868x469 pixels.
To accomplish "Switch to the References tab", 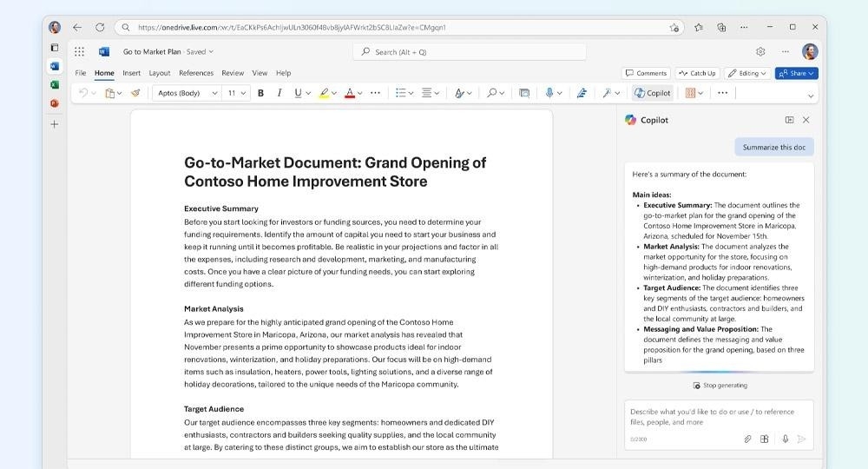I will coord(196,73).
